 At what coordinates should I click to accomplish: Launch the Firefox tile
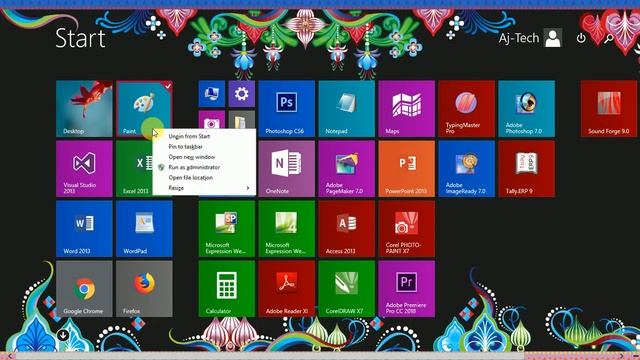click(x=144, y=289)
